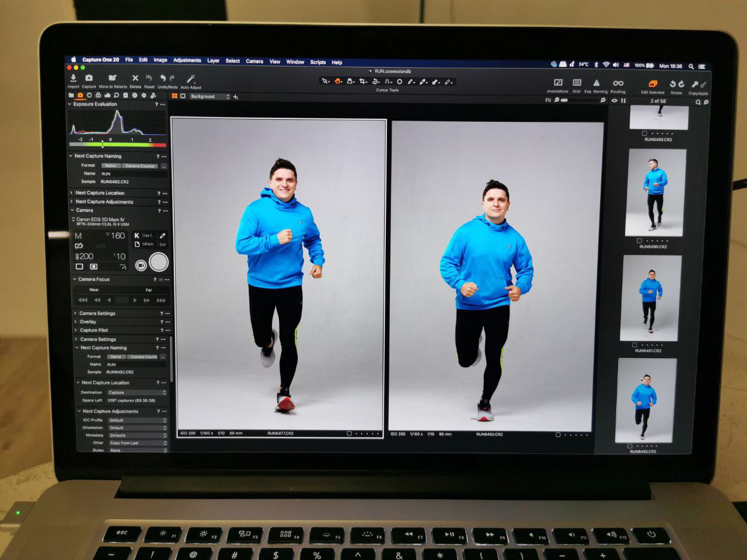Collapse the Camera Focus panel
Screen dimensions: 747x560
point(75,279)
